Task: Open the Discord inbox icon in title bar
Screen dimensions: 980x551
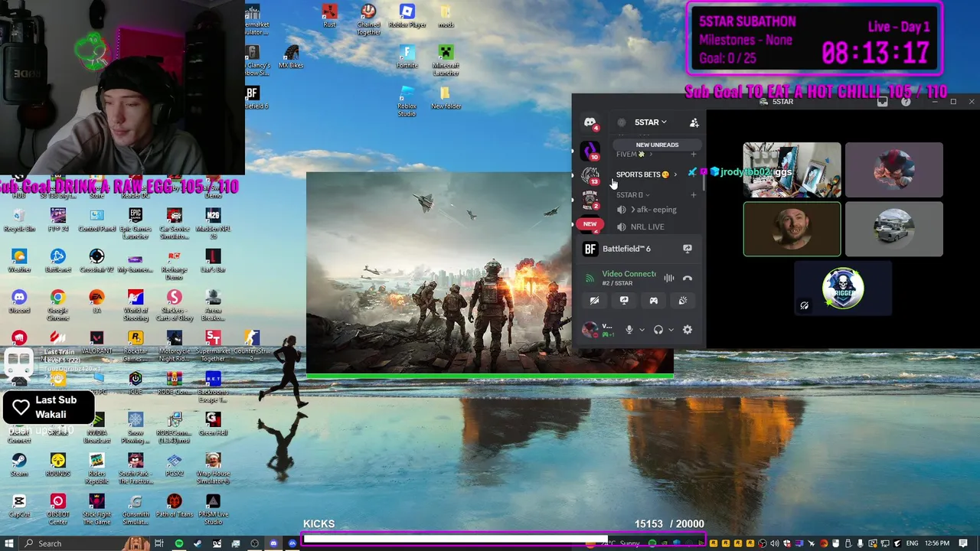Action: coord(882,101)
